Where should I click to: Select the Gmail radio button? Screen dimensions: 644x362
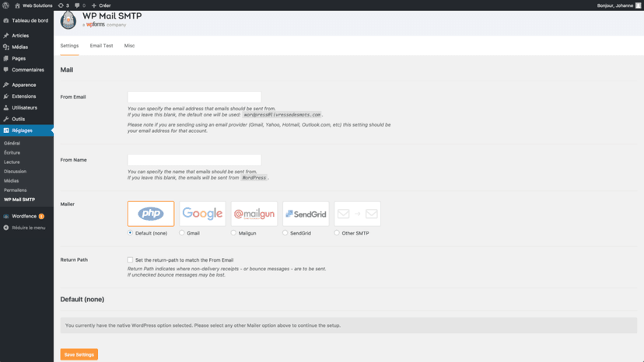pyautogui.click(x=181, y=233)
